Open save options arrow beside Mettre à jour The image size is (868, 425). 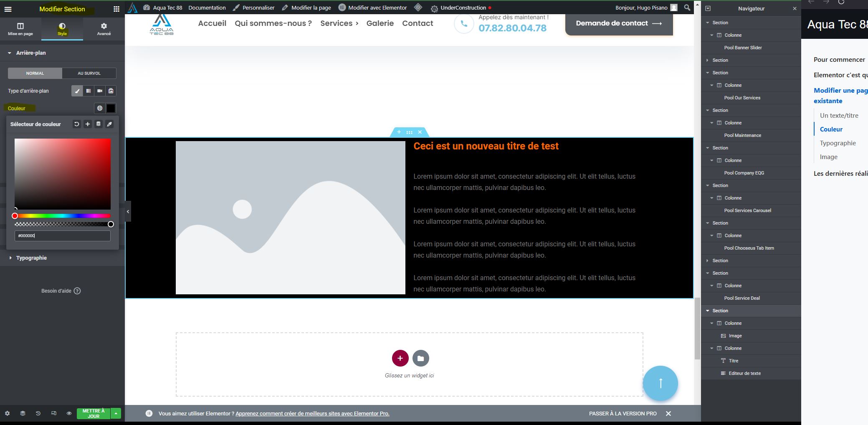point(116,413)
